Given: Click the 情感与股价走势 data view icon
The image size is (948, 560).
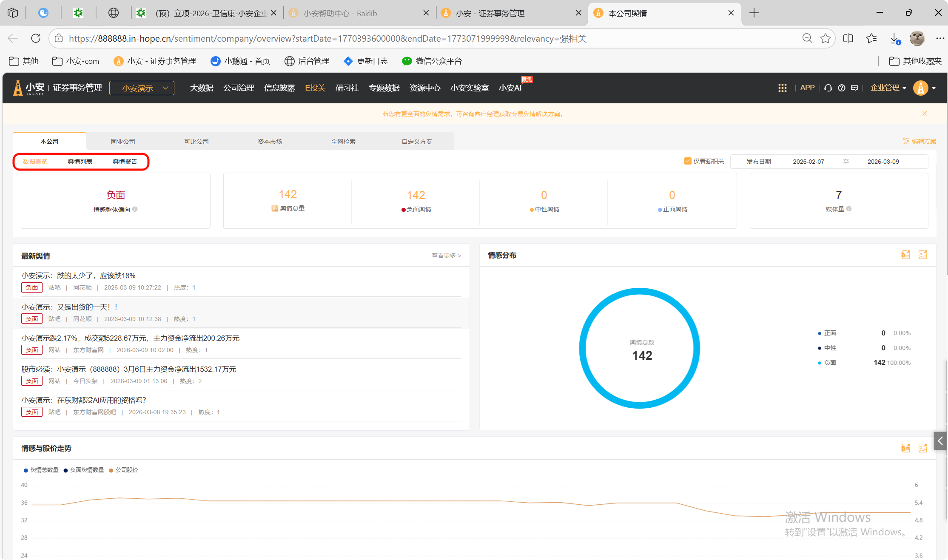Looking at the screenshot, I should [905, 448].
